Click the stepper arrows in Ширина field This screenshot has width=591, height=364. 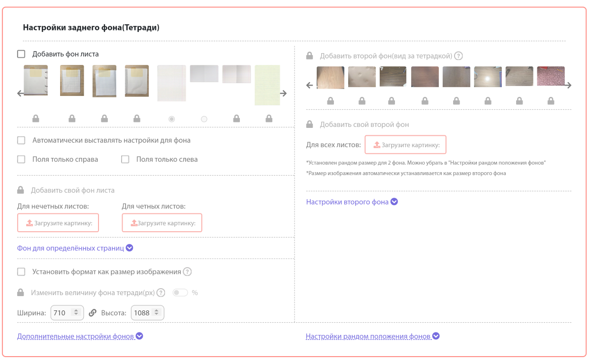75,312
